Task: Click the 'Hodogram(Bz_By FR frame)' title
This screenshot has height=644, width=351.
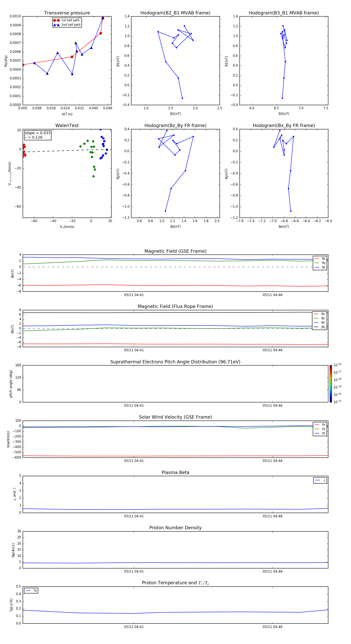Action: tap(175, 125)
